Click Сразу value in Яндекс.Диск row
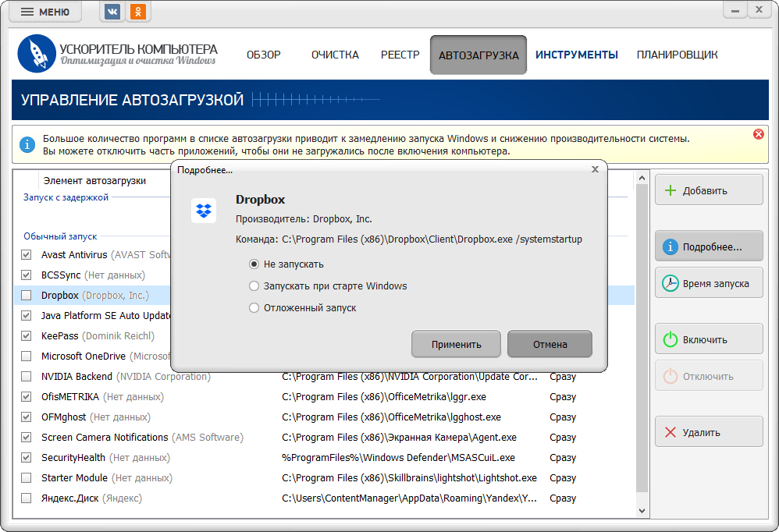Screen dimensions: 779x532 [x=563, y=498]
